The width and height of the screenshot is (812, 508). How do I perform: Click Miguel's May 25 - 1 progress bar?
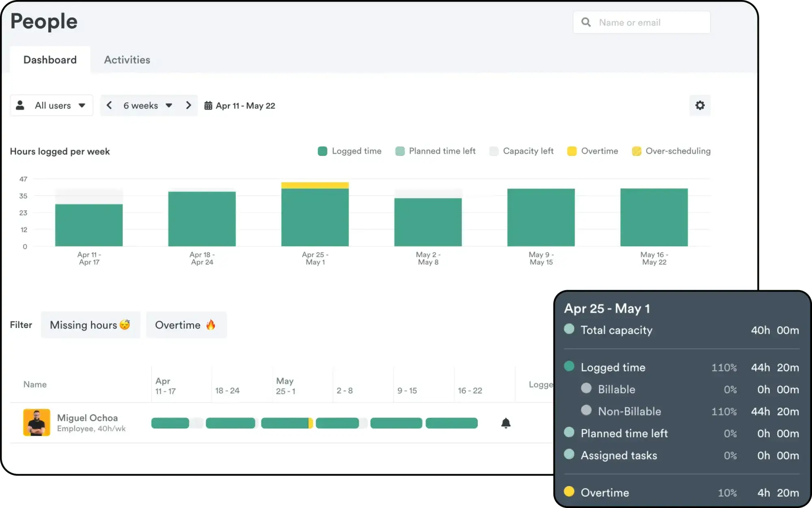[x=287, y=423]
